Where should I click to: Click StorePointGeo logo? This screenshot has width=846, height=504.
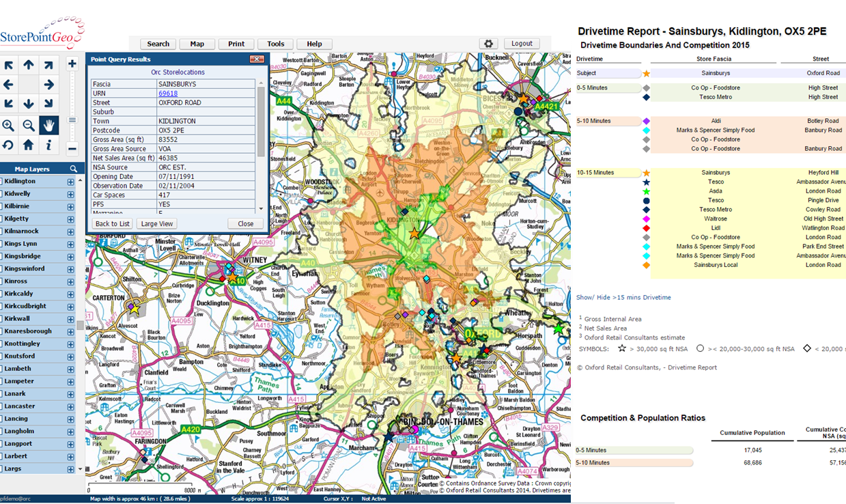coord(42,33)
